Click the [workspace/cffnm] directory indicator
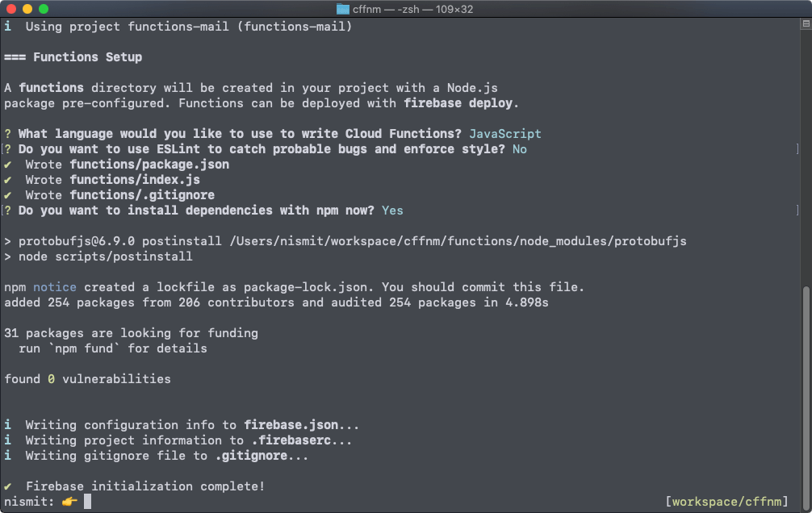 tap(726, 502)
